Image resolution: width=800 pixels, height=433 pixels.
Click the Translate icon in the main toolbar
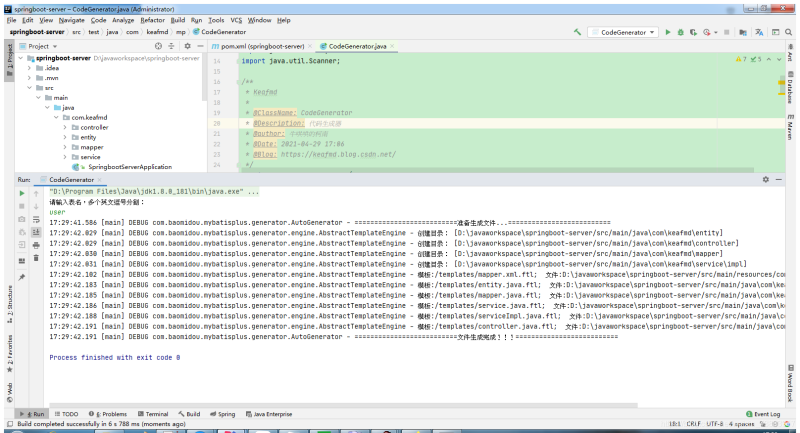(x=759, y=32)
